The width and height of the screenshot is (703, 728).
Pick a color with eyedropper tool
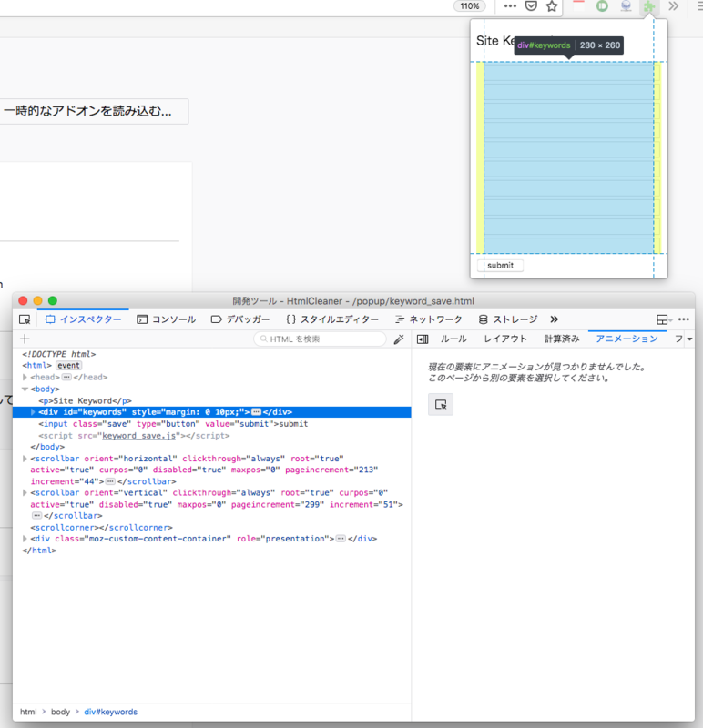(x=399, y=339)
